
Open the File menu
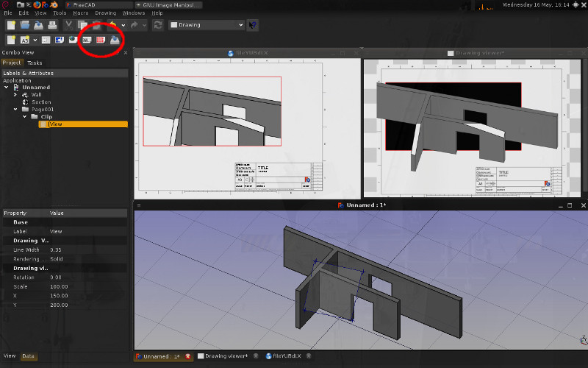[8, 13]
